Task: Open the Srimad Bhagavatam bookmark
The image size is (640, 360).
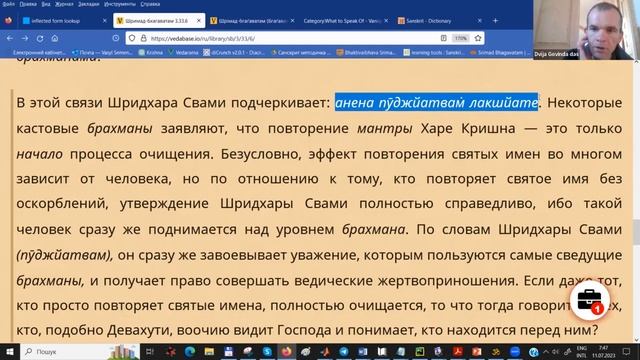Action: pos(500,52)
